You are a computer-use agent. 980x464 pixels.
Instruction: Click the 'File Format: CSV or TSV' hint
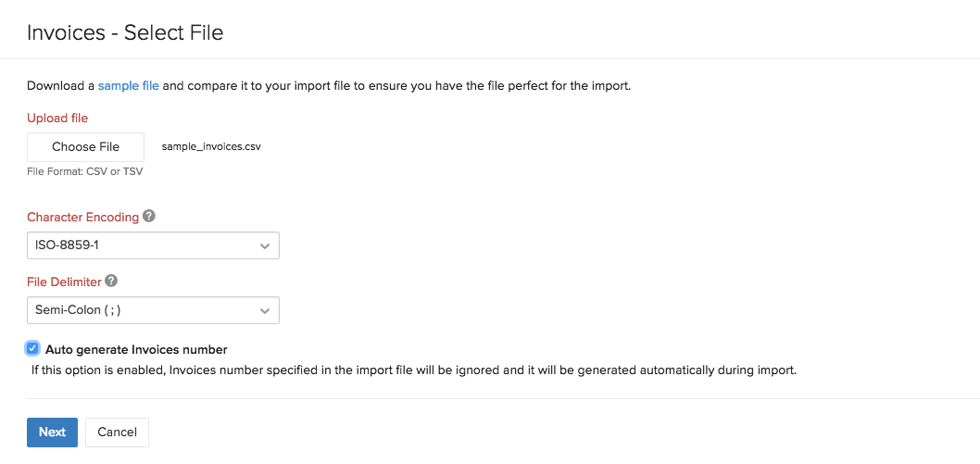pos(84,171)
